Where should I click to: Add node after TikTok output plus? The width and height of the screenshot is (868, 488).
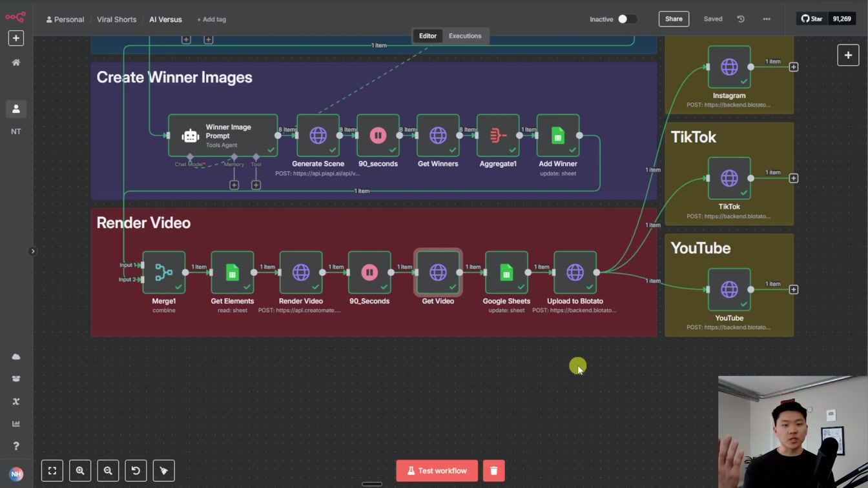point(794,178)
